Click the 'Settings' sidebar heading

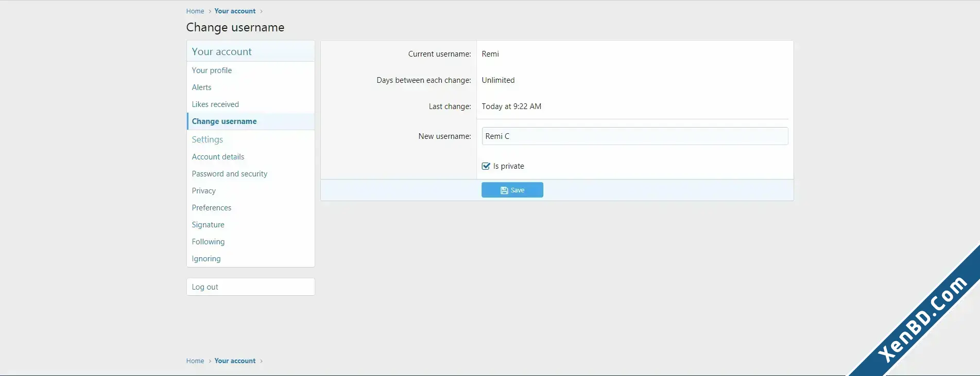(x=207, y=139)
